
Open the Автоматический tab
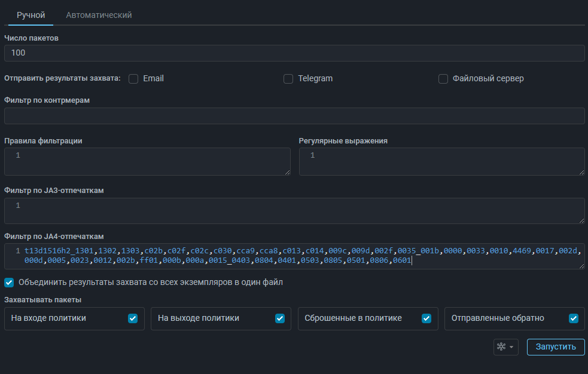(x=99, y=15)
